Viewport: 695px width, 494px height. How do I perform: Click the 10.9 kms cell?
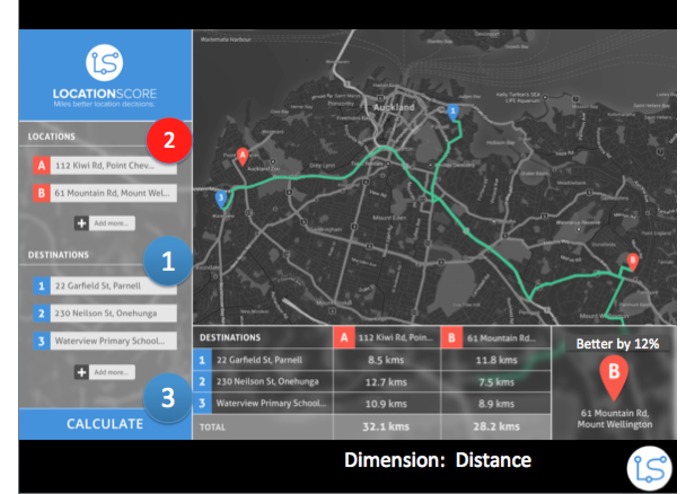point(386,403)
